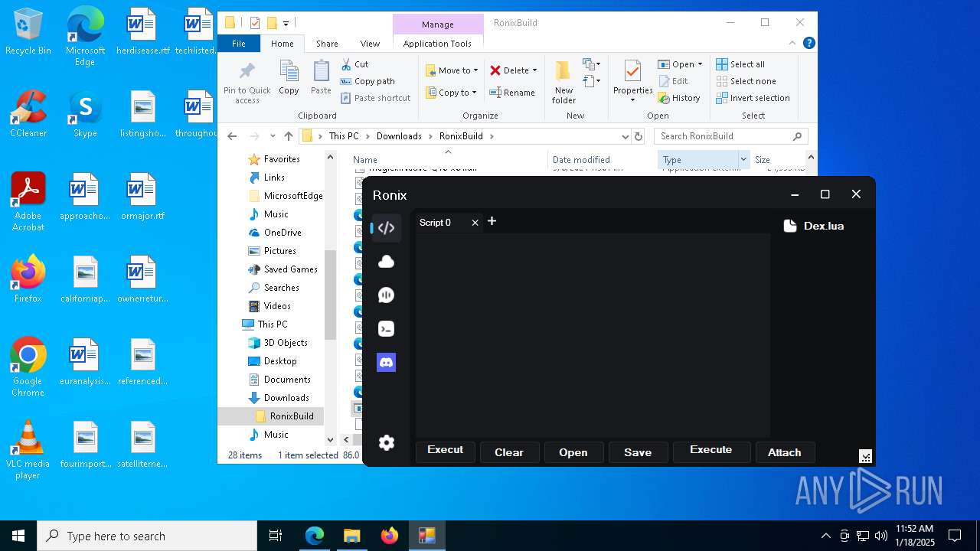
Task: Open Ronix settings gear icon
Action: 387,442
